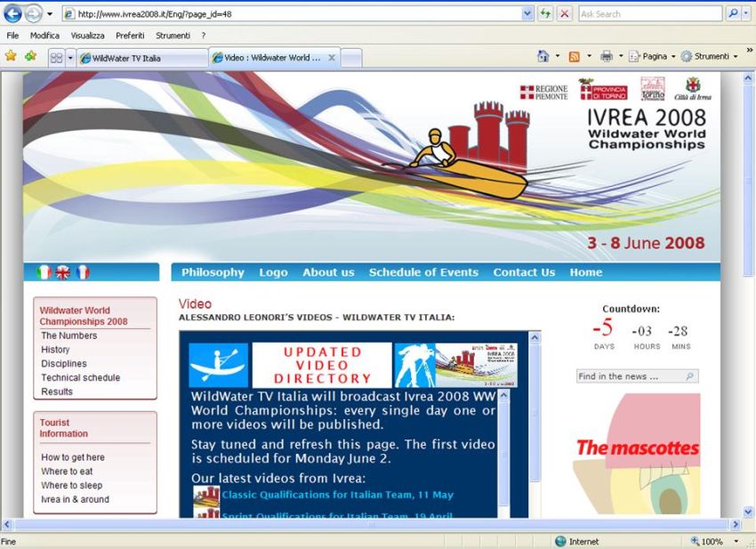Open the Modifica menu
Screen dimensions: 756x549
point(44,36)
